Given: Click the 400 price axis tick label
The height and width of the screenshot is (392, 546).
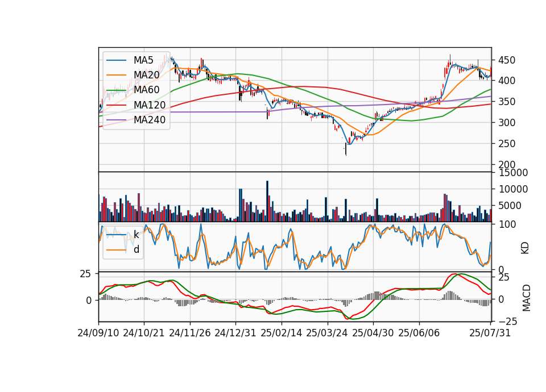Looking at the screenshot, I should (507, 80).
